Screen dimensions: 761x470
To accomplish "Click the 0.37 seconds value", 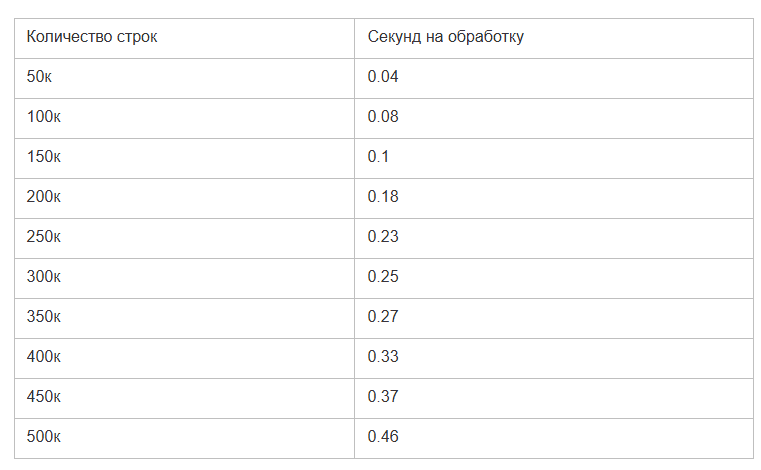I will point(383,397).
